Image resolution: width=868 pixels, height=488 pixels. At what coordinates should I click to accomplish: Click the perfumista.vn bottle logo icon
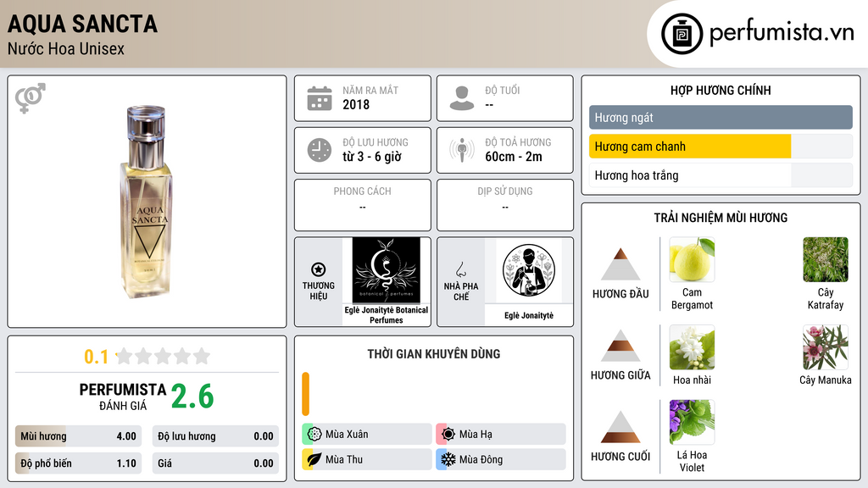pos(682,34)
